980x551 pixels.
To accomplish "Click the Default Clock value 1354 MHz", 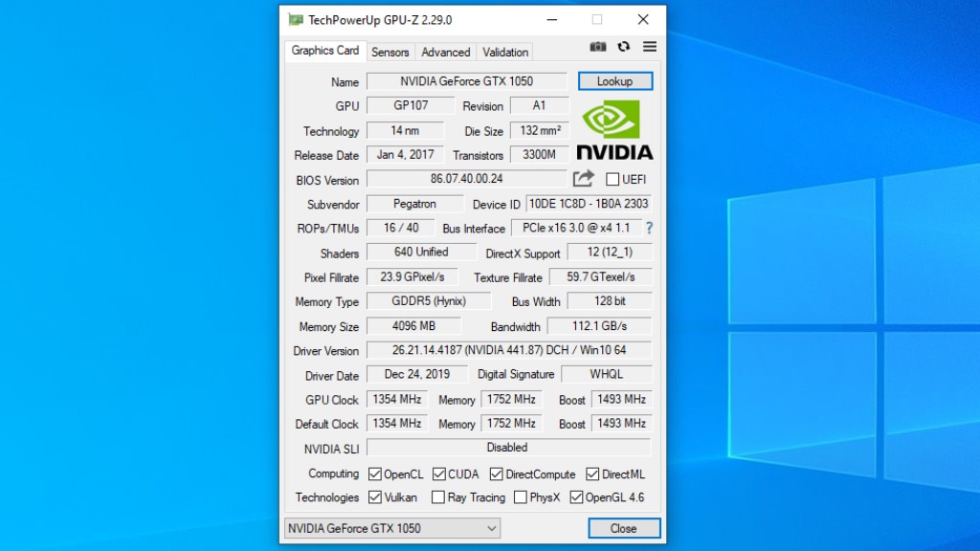I will click(x=397, y=424).
